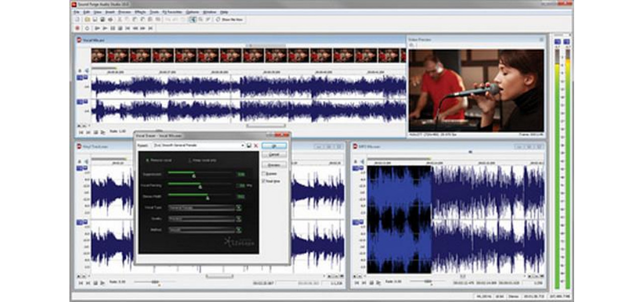Image resolution: width=644 pixels, height=302 pixels.
Task: Enable the Bypass checkbox
Action: pos(264,173)
